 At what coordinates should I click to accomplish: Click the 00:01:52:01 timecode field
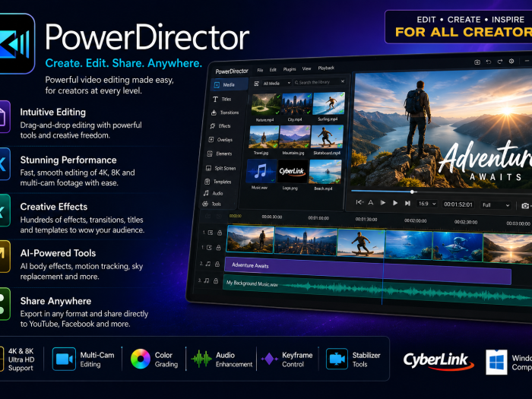pos(458,204)
